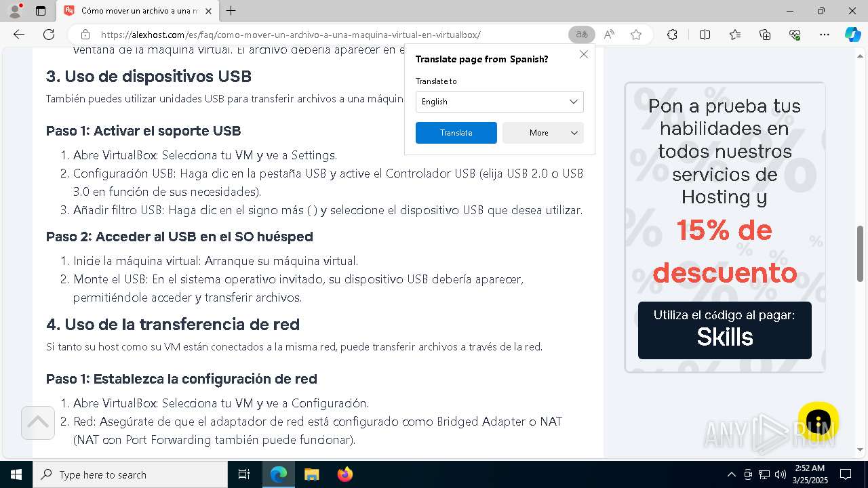Click heading 4. Uso de la transferencia de red
This screenshot has width=868, height=488.
[173, 325]
